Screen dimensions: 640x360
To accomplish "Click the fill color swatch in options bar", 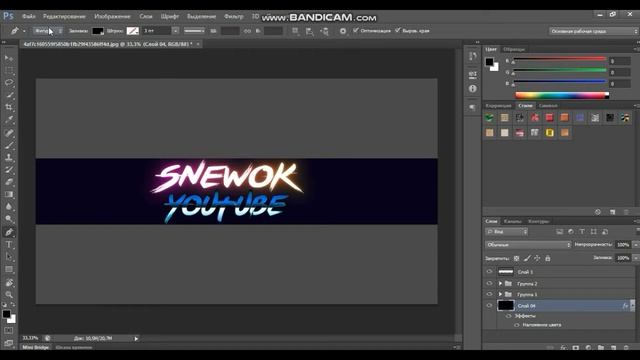I will (98, 31).
